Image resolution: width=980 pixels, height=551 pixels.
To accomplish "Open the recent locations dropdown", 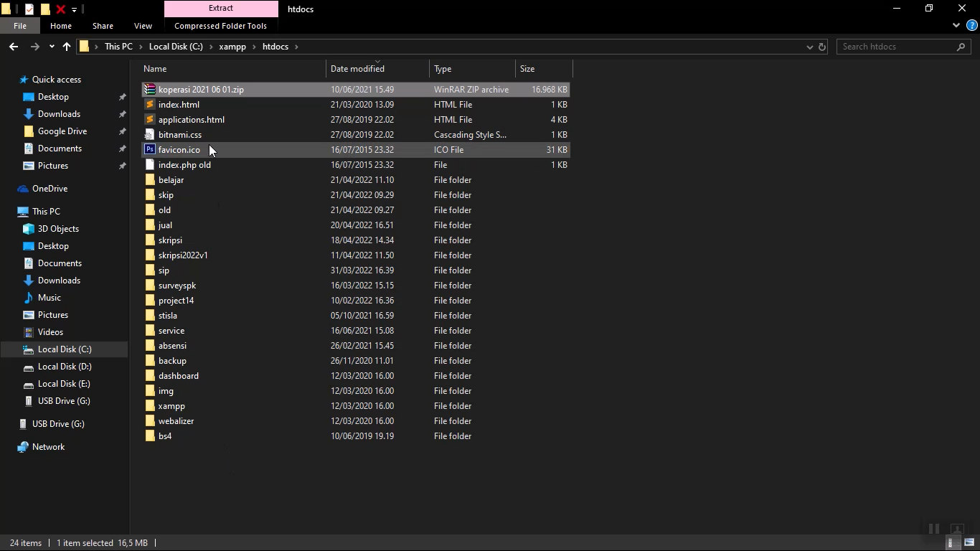I will pyautogui.click(x=52, y=47).
